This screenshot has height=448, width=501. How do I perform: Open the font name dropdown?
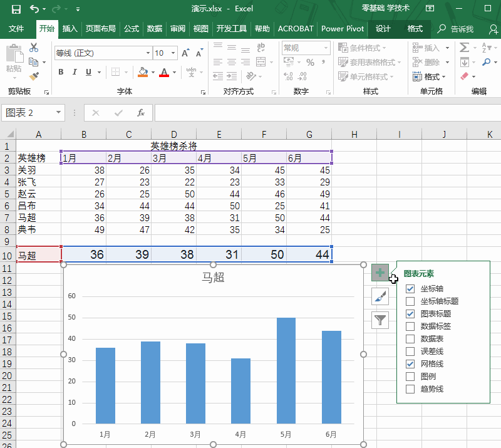point(148,53)
